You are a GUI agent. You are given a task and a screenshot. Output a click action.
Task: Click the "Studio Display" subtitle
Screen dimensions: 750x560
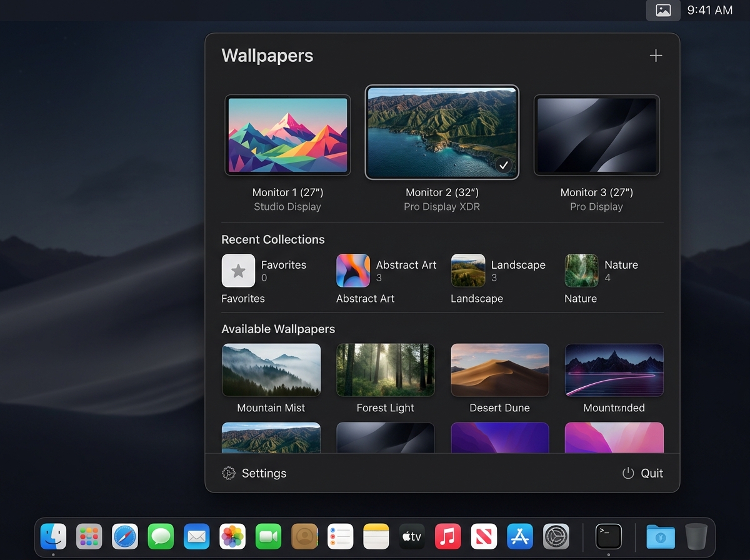click(x=287, y=207)
